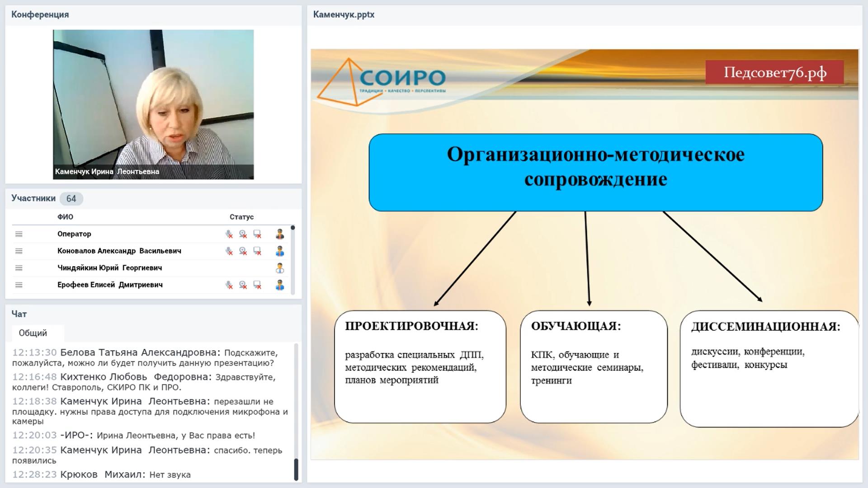Click Оператор's user role avatar icon
Image resolution: width=868 pixels, height=488 pixels.
click(280, 234)
